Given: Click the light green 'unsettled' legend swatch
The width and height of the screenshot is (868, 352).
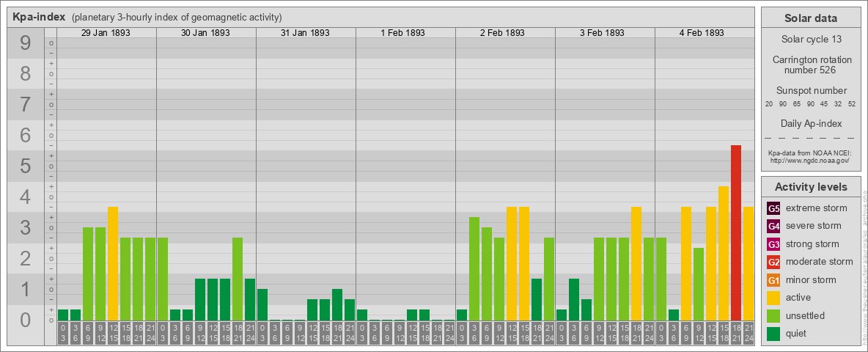Looking at the screenshot, I should coord(773,316).
